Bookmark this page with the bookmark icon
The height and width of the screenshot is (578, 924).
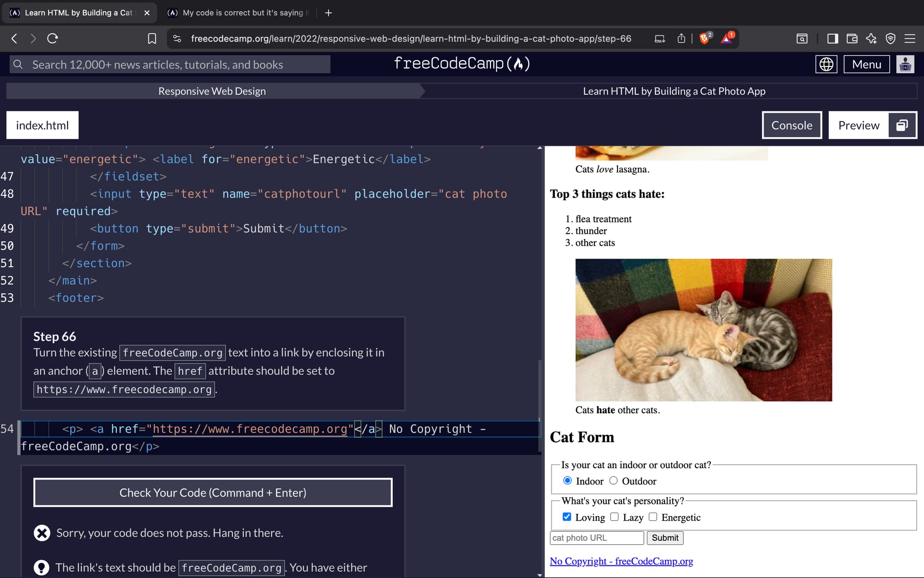(x=152, y=39)
